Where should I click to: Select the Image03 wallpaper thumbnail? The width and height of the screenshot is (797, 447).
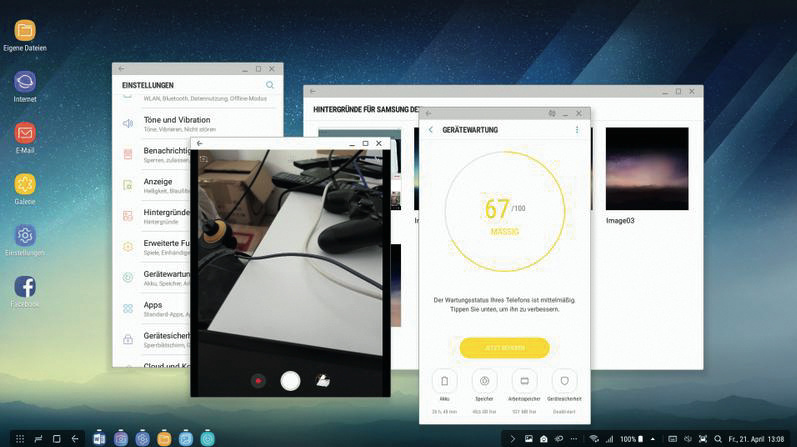647,168
